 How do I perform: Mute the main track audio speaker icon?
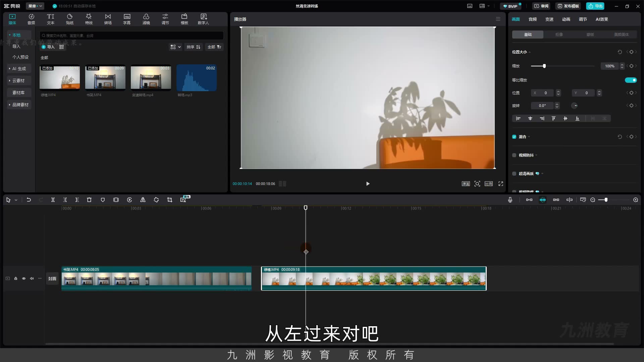pyautogui.click(x=32, y=279)
